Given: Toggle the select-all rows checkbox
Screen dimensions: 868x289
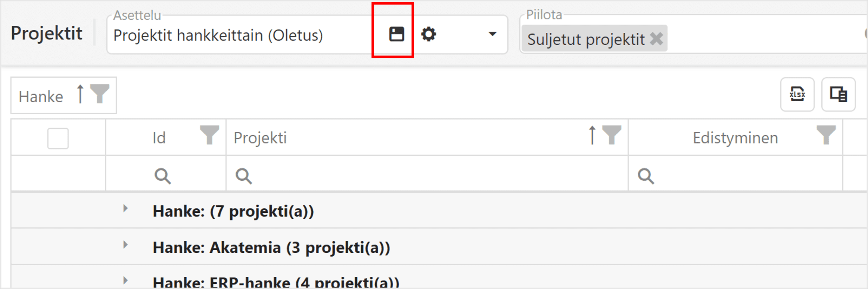Looking at the screenshot, I should [58, 138].
